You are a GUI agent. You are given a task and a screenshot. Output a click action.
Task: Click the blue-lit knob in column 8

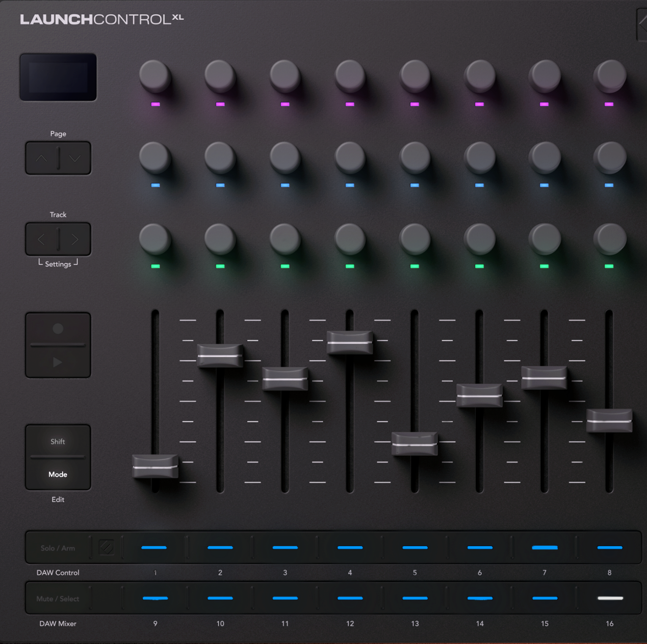pos(609,157)
